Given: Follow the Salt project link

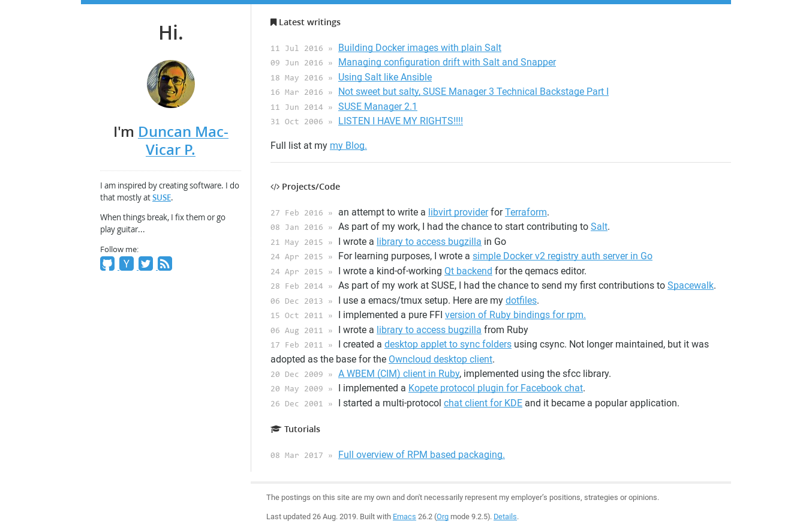Looking at the screenshot, I should pos(599,227).
